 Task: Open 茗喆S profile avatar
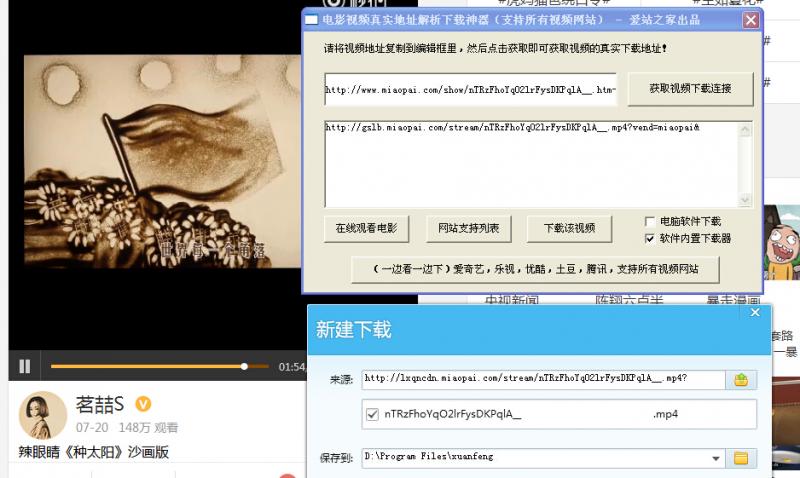coord(42,415)
